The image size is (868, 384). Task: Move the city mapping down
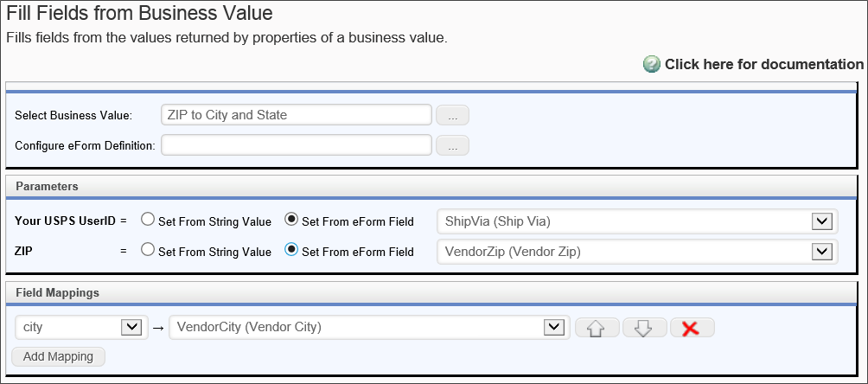(643, 328)
